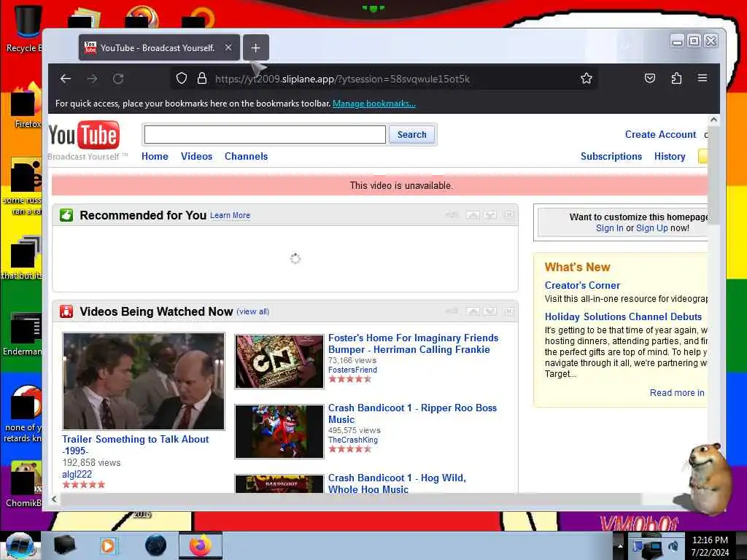Click horizontal scrollbar left arrow

[x=54, y=499]
